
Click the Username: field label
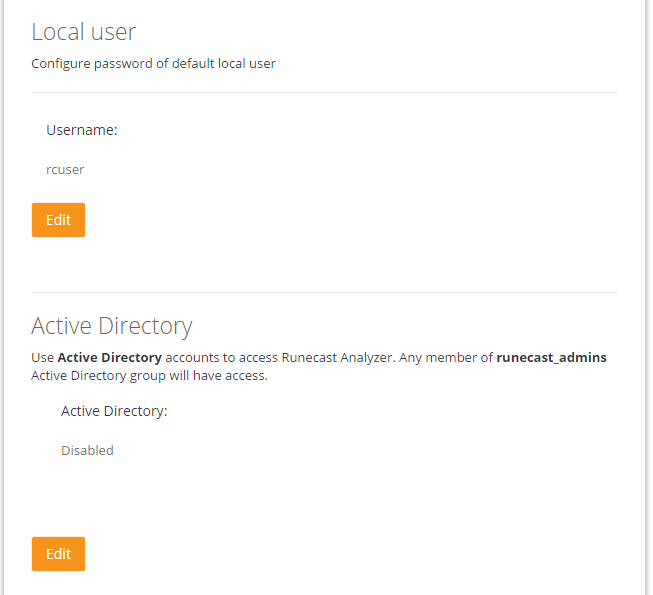point(82,130)
